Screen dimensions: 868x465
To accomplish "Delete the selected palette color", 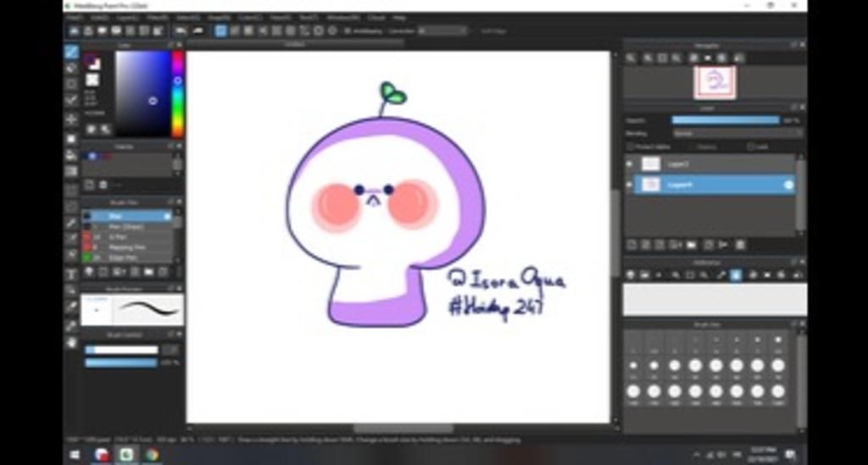I will click(103, 185).
